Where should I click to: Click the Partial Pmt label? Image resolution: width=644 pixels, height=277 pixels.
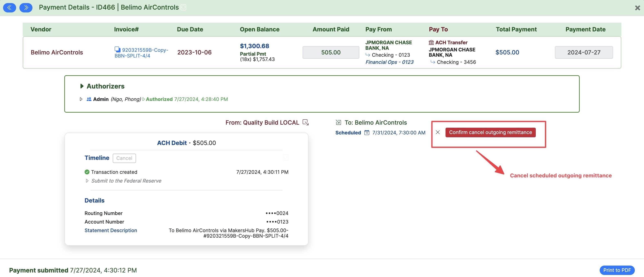[x=253, y=54]
